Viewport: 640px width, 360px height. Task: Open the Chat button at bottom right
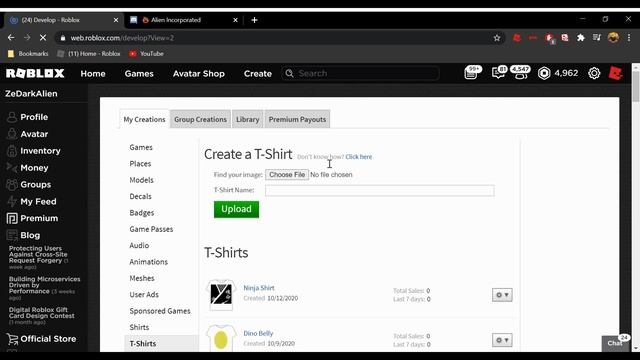[616, 343]
